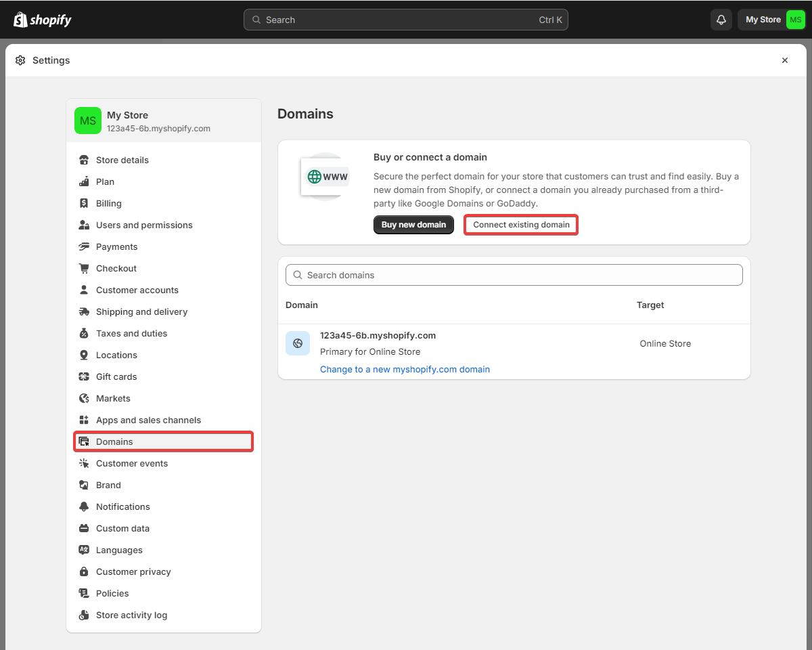Click the green MS store avatar in sidebar
Screen dimensions: 812x650
(88, 121)
